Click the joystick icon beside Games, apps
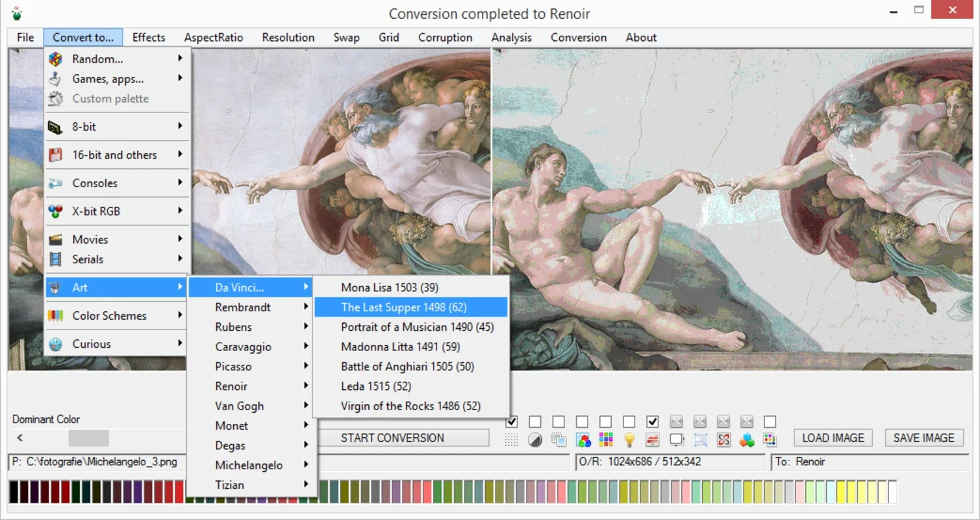Screen dimensions: 980x520 (56, 79)
